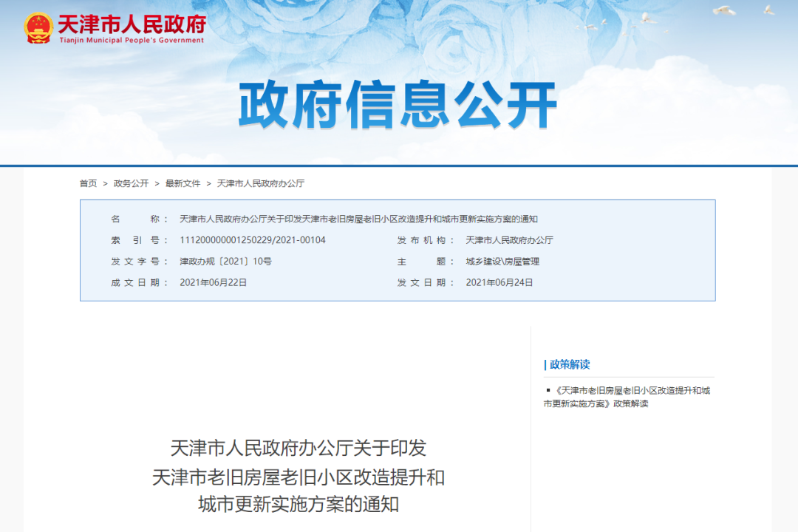The height and width of the screenshot is (532, 798).
Task: Click the 天津市人民政府办公厅 breadcrumb item
Action: point(260,183)
